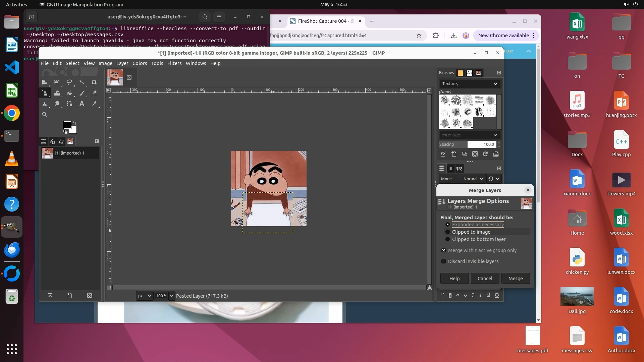The width and height of the screenshot is (644, 362).
Task: Open the Filters menu
Action: [174, 63]
